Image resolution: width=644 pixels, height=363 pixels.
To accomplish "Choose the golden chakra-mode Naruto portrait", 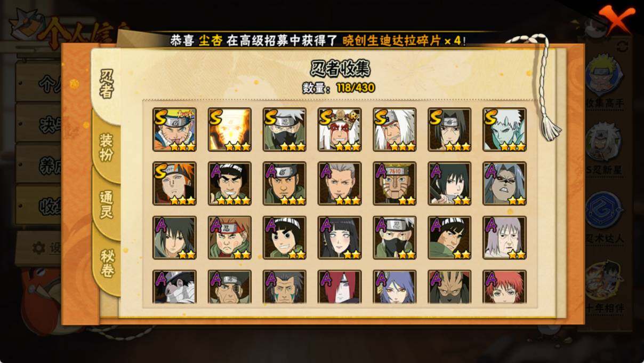I will [x=230, y=129].
